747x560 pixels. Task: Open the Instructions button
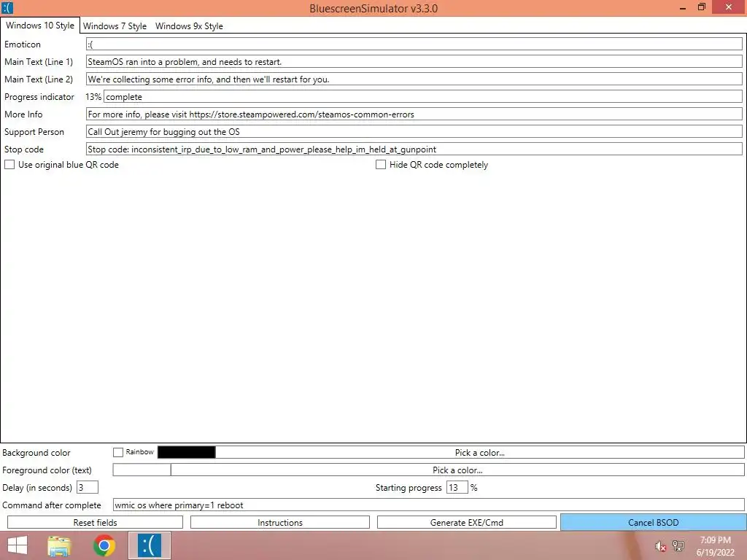(280, 522)
